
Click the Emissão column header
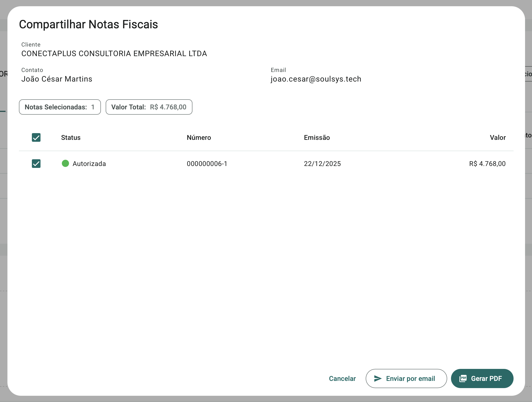(x=317, y=137)
